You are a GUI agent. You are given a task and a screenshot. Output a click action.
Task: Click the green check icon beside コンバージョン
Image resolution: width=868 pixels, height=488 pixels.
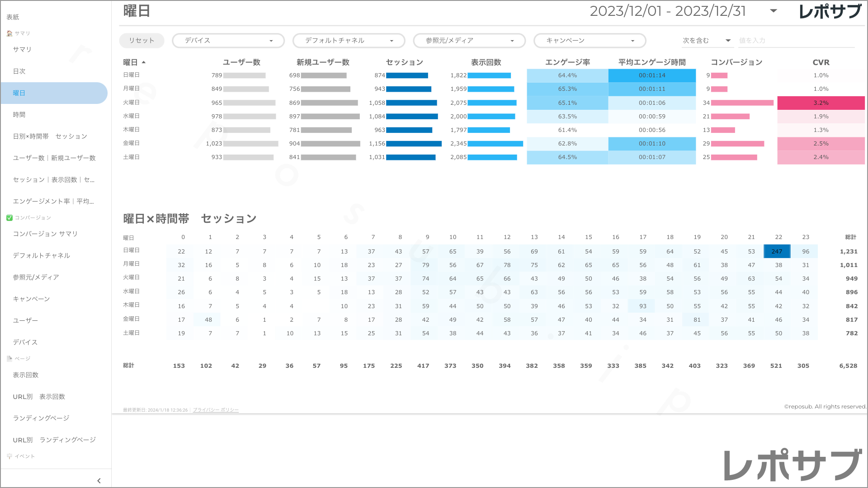coord(9,218)
